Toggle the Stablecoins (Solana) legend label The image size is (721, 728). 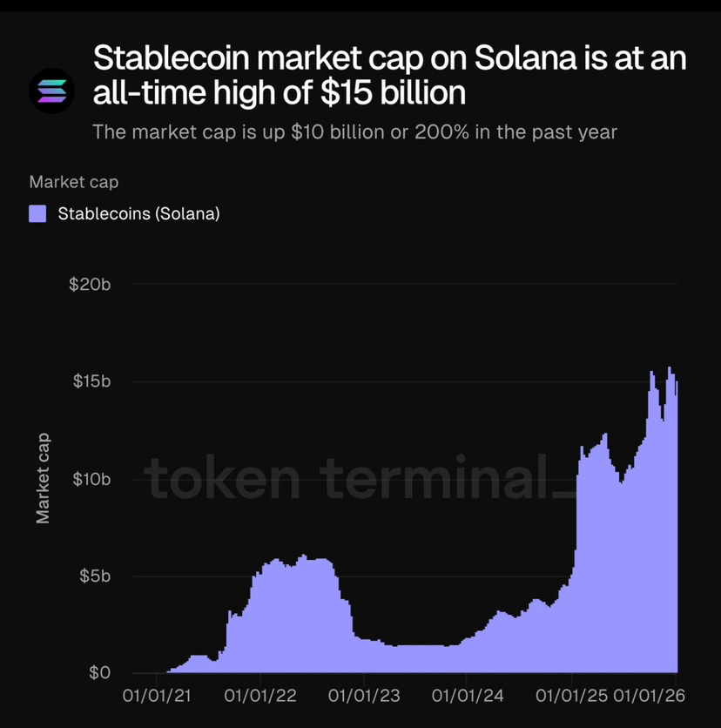(138, 213)
